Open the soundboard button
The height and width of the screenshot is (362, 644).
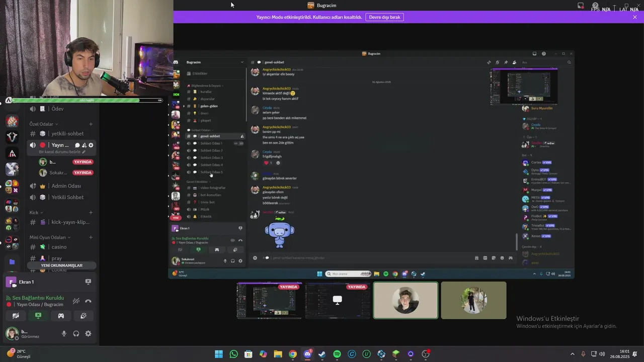coord(84,316)
